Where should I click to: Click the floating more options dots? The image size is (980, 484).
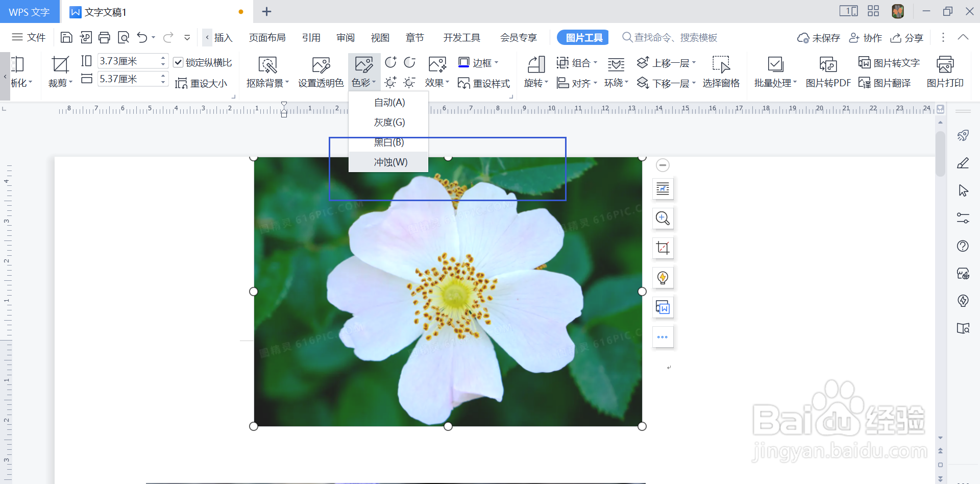[x=663, y=337]
